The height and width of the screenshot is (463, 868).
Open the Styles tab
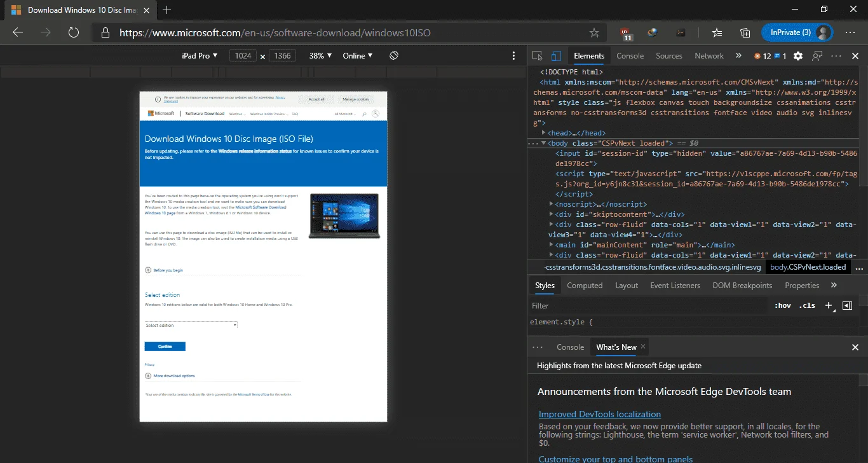(545, 286)
